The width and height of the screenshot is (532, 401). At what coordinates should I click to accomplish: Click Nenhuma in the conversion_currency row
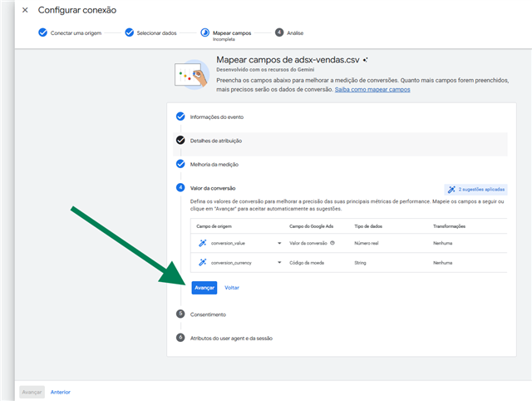tap(442, 263)
